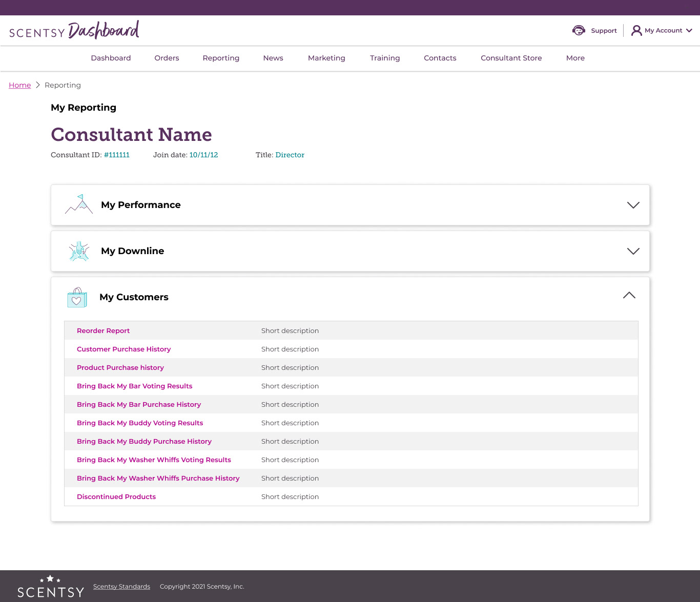Click the Scentsy Standards footer link
This screenshot has width=700, height=602.
point(121,587)
